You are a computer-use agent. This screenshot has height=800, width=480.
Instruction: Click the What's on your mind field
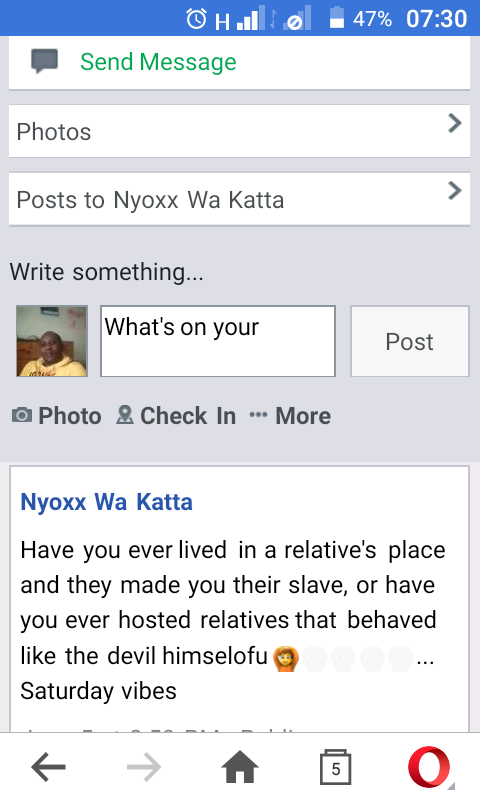pos(218,341)
